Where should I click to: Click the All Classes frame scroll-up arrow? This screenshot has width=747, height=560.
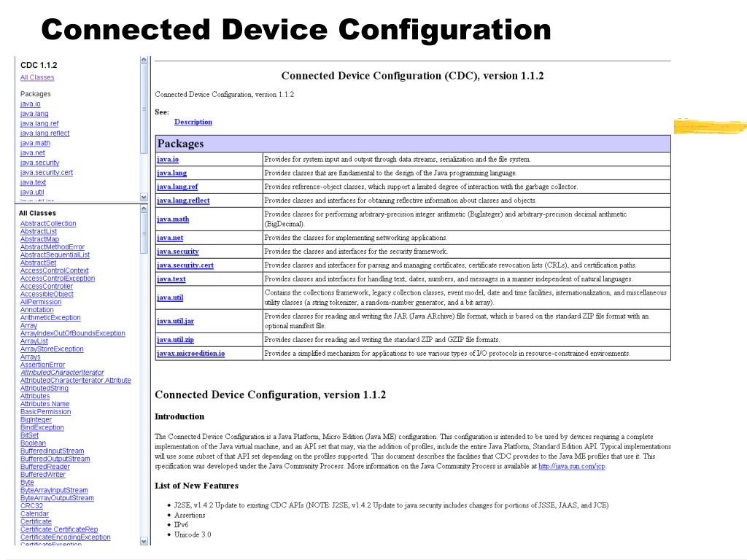coord(144,209)
